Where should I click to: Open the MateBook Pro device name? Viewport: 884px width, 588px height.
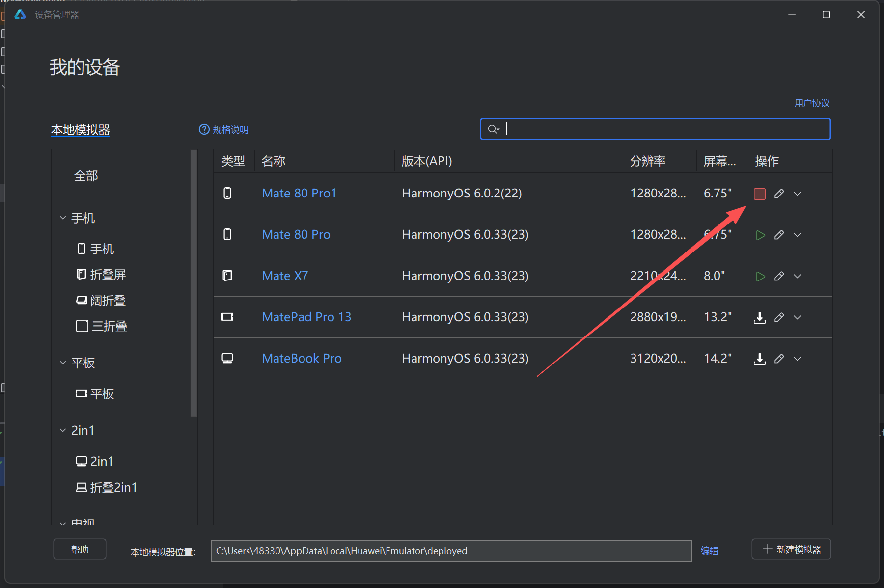tap(302, 359)
